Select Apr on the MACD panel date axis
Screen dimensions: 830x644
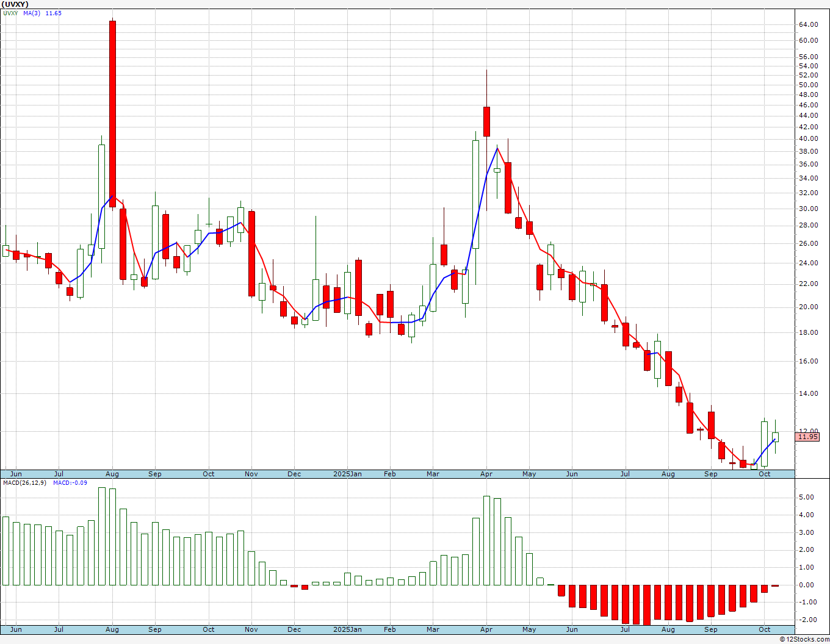tap(486, 629)
